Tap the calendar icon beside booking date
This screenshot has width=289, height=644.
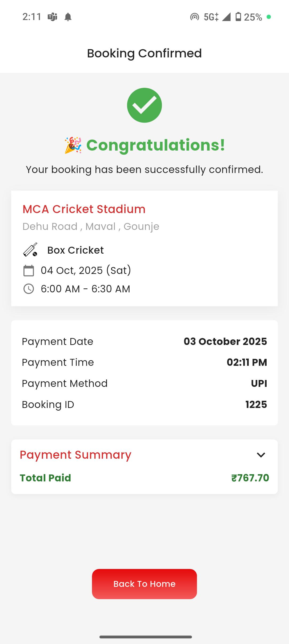click(x=29, y=270)
